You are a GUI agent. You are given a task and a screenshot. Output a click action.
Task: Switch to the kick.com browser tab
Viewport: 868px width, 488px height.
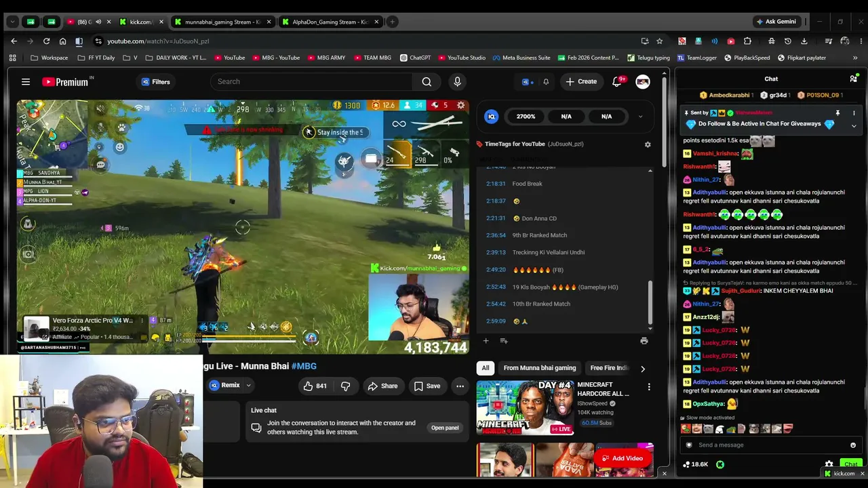coord(141,22)
